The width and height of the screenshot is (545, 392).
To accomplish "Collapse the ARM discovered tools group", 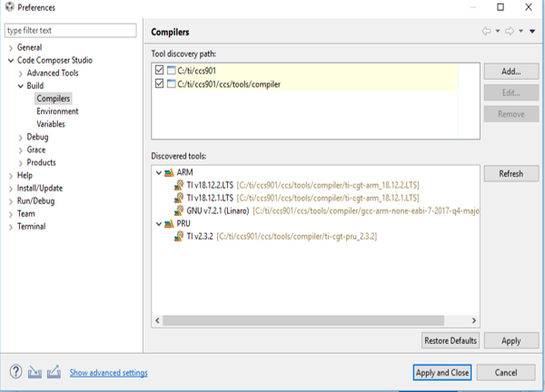I will point(158,171).
